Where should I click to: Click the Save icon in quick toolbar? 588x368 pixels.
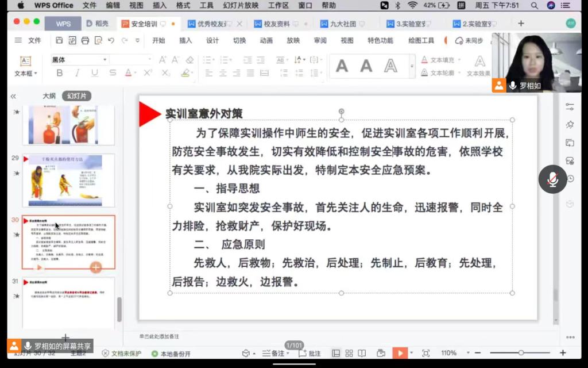59,41
